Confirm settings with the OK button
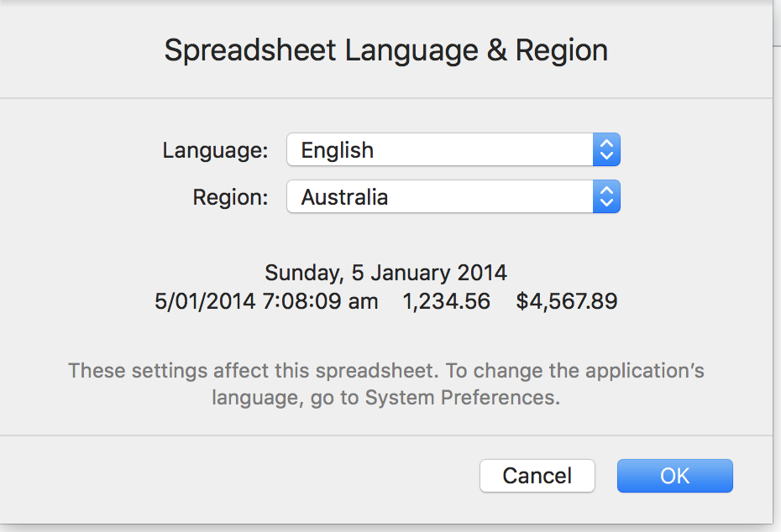This screenshot has width=781, height=532. 674,476
